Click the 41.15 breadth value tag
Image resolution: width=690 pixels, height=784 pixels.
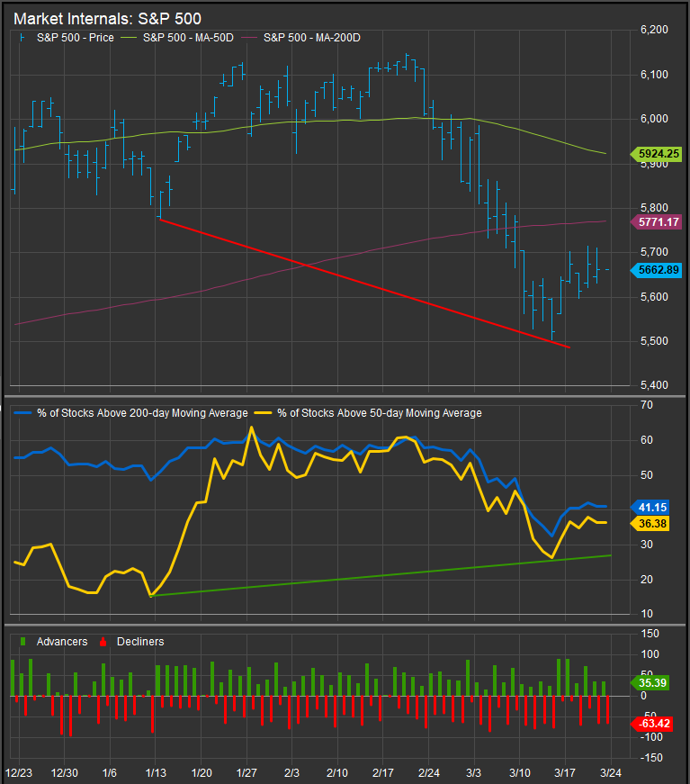(650, 508)
